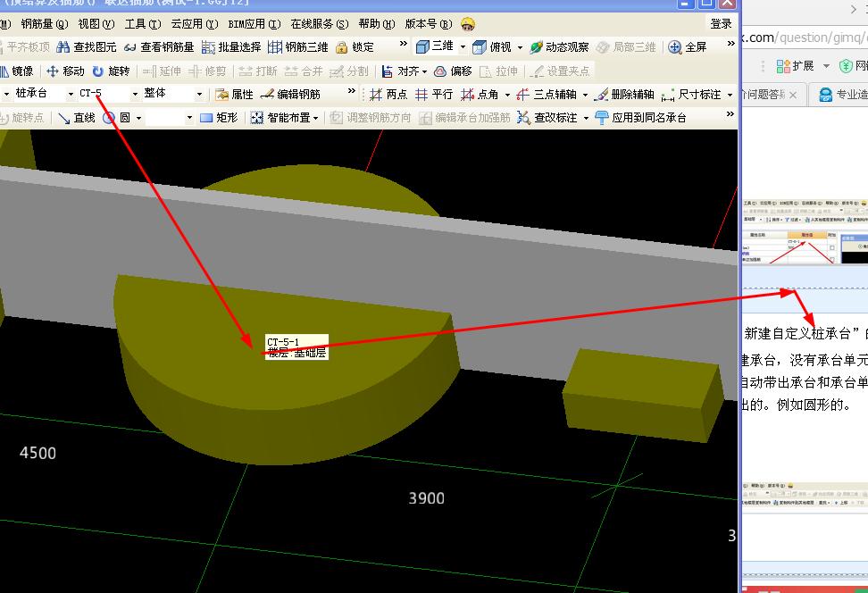Click 应用到同名承台 tool
868x593 pixels.
coord(641,118)
